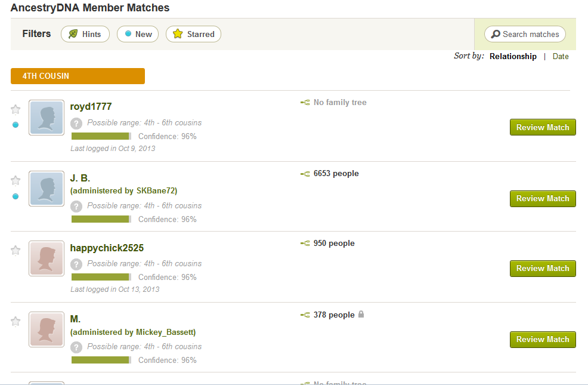
Task: Sort matches by Relationship
Action: [513, 56]
